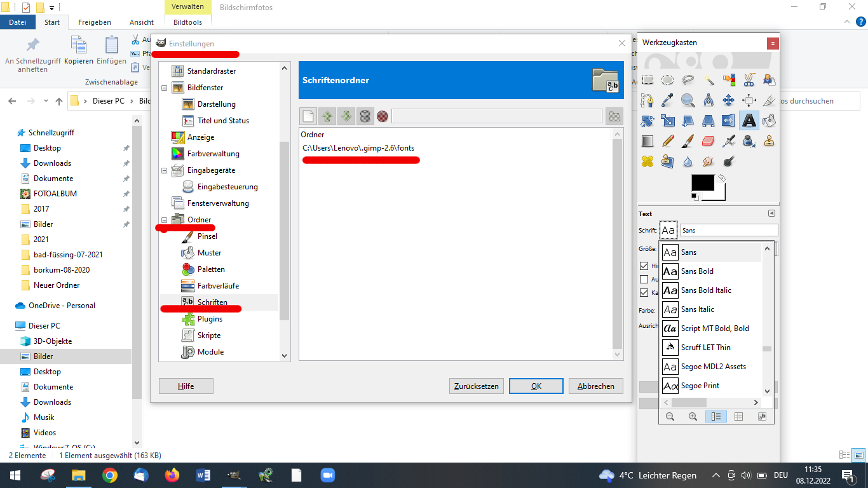
Task: Enable the unchecked checkbox in text options
Action: click(644, 280)
